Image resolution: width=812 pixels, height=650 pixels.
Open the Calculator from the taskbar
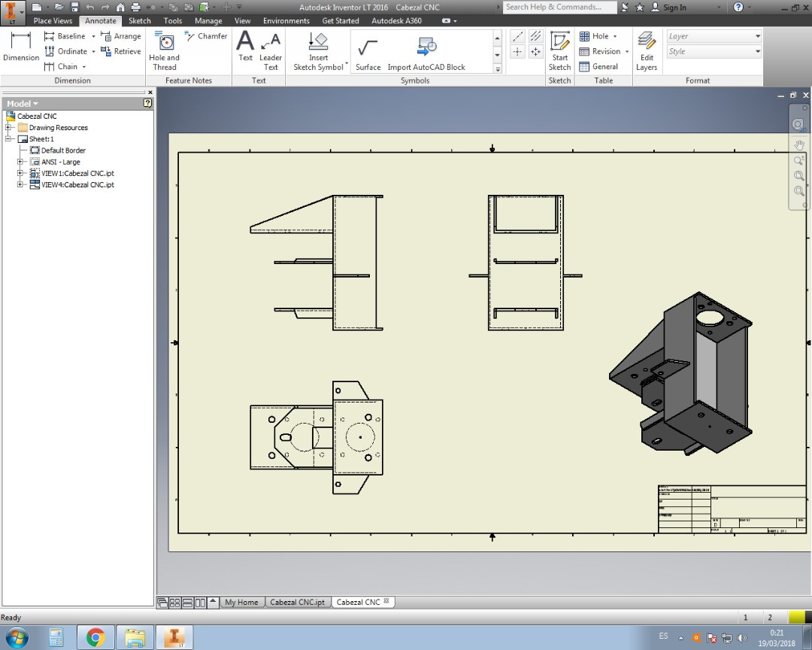56,637
